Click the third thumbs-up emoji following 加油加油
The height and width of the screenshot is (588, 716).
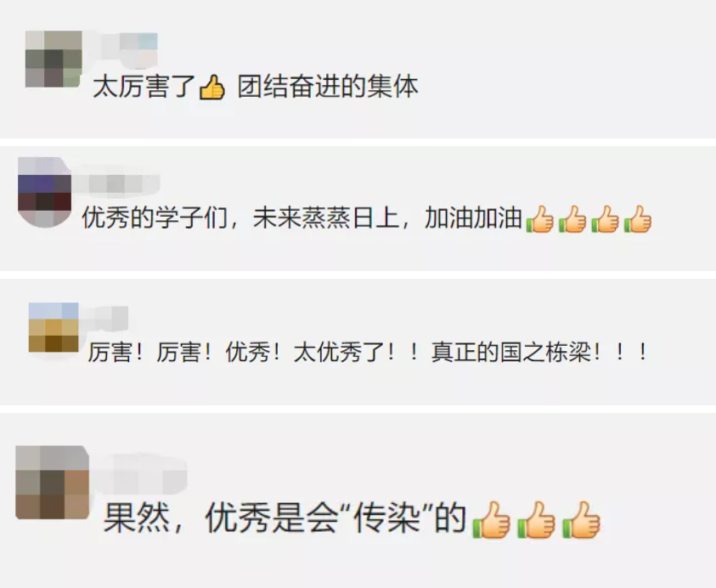(605, 219)
